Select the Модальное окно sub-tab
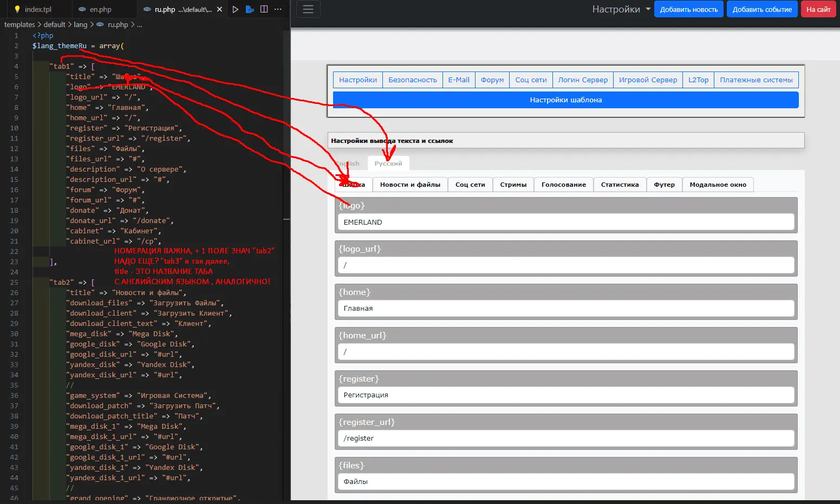Screen dimensions: 840x504 point(718,185)
